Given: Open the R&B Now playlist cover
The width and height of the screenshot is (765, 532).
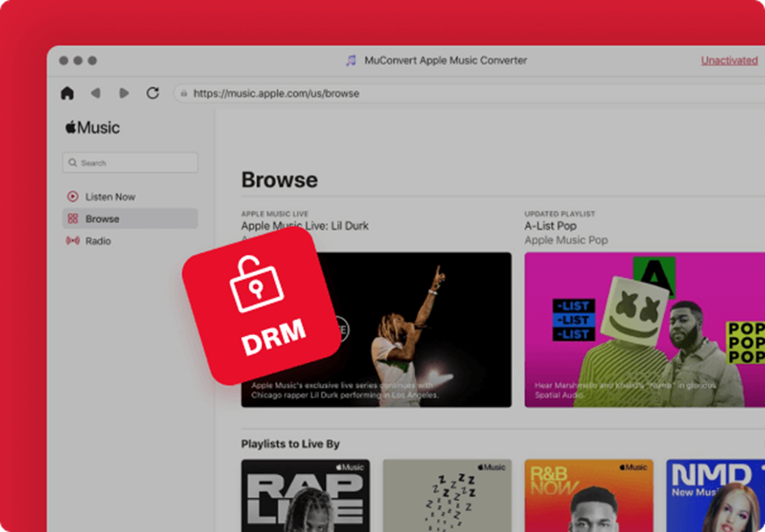Looking at the screenshot, I should click(x=589, y=496).
